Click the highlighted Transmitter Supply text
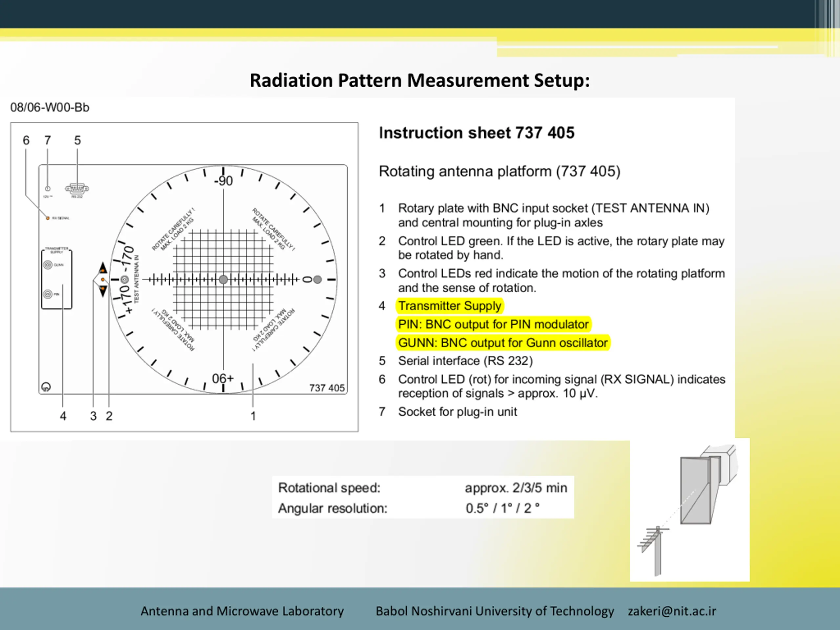The height and width of the screenshot is (630, 840). pos(450,306)
